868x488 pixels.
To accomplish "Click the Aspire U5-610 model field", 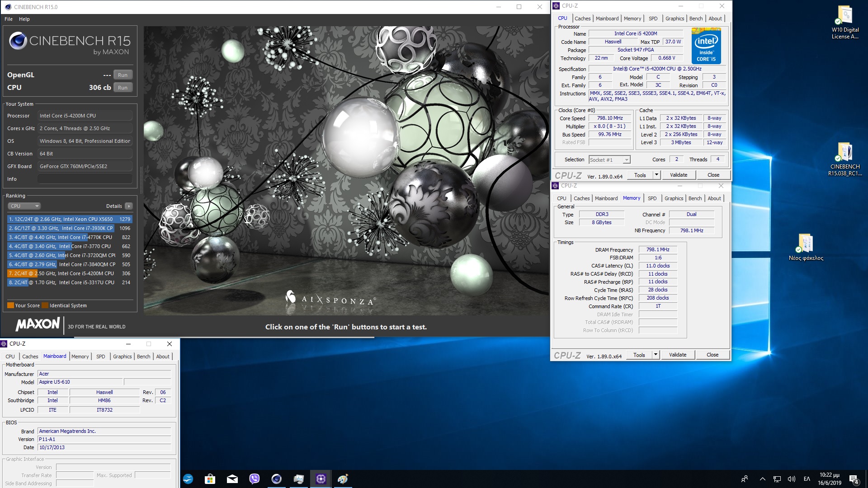I will coord(80,382).
